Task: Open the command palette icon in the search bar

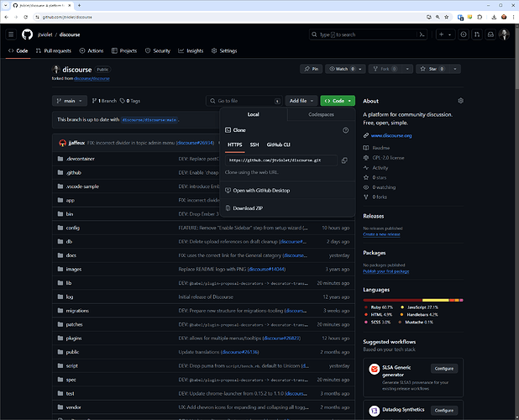Action: point(422,34)
